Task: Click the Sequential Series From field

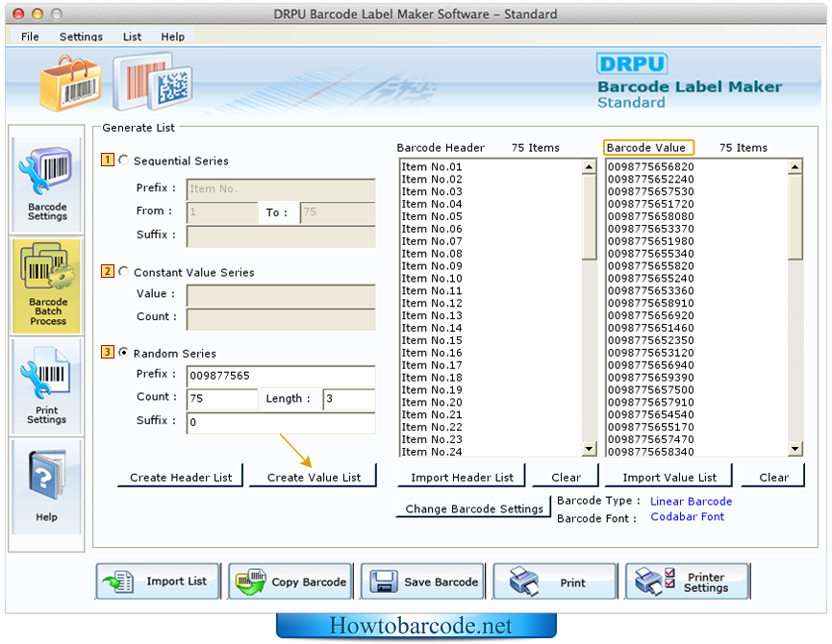Action: (222, 212)
